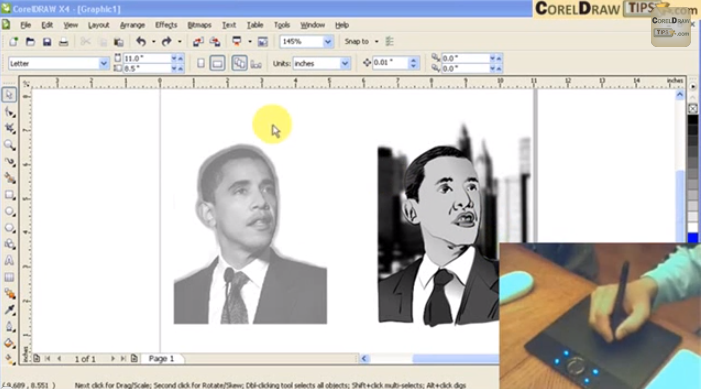
Task: Select the Table tool in the toolbox
Action: 9,278
